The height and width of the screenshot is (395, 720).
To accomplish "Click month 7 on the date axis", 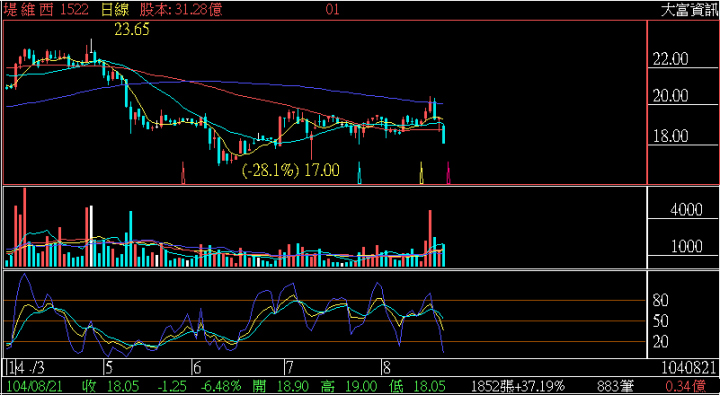I will [290, 368].
